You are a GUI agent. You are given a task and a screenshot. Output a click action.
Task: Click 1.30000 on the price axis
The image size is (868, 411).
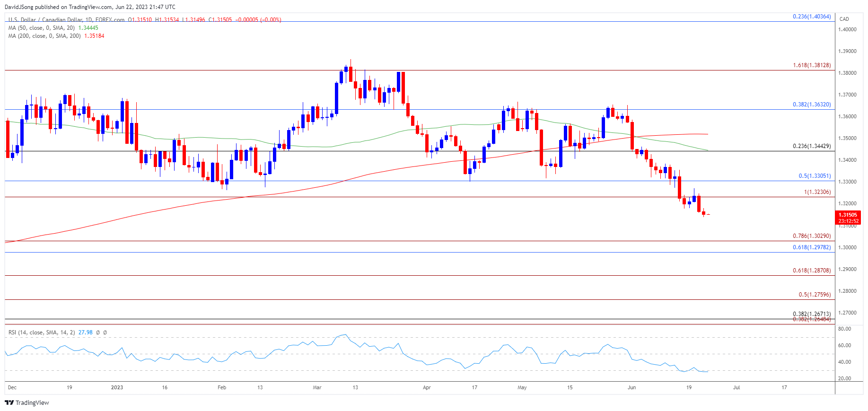tap(847, 247)
